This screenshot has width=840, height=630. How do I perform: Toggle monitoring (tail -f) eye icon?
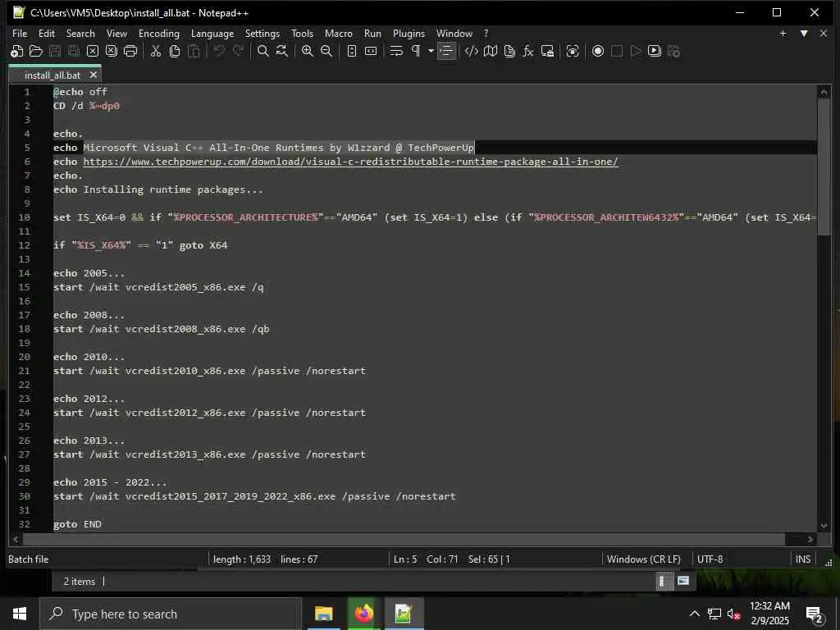click(x=573, y=52)
